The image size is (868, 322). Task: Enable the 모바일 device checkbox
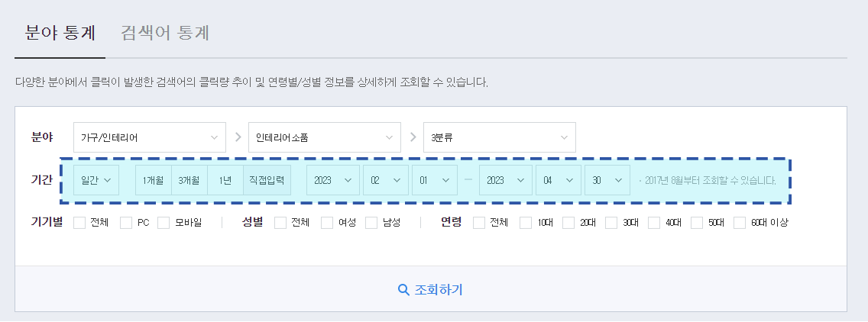tap(164, 223)
